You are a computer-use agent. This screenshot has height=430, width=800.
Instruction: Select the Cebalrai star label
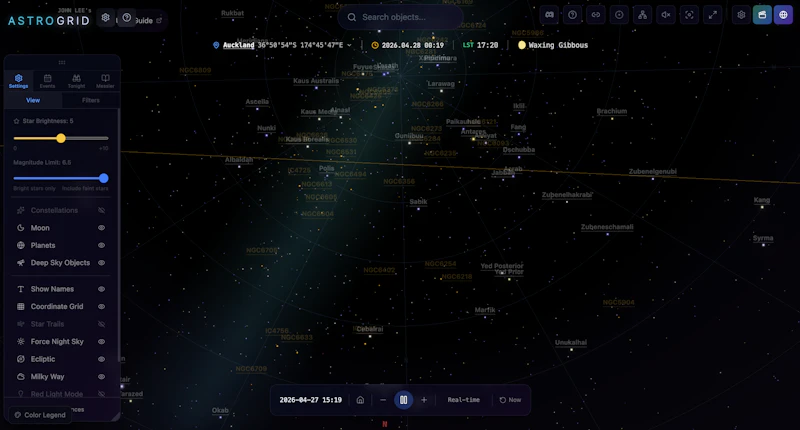(370, 329)
